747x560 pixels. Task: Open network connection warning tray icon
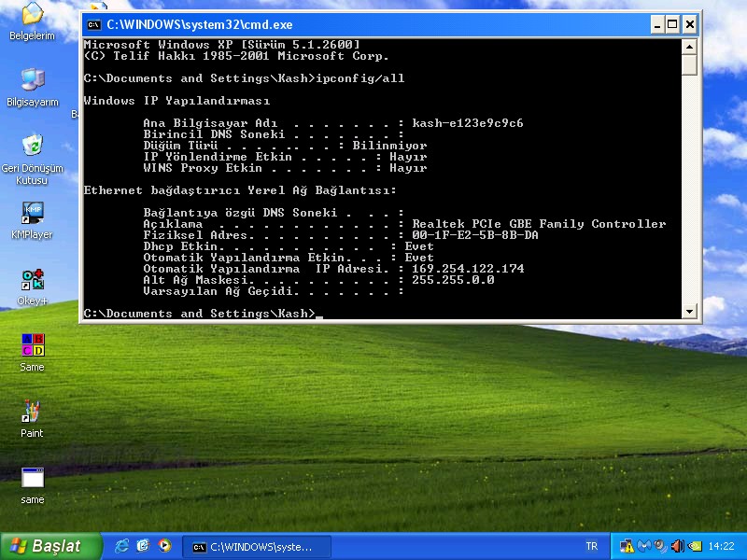[627, 546]
